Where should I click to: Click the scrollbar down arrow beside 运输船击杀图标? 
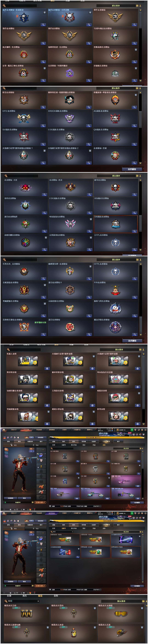(x=140, y=80)
